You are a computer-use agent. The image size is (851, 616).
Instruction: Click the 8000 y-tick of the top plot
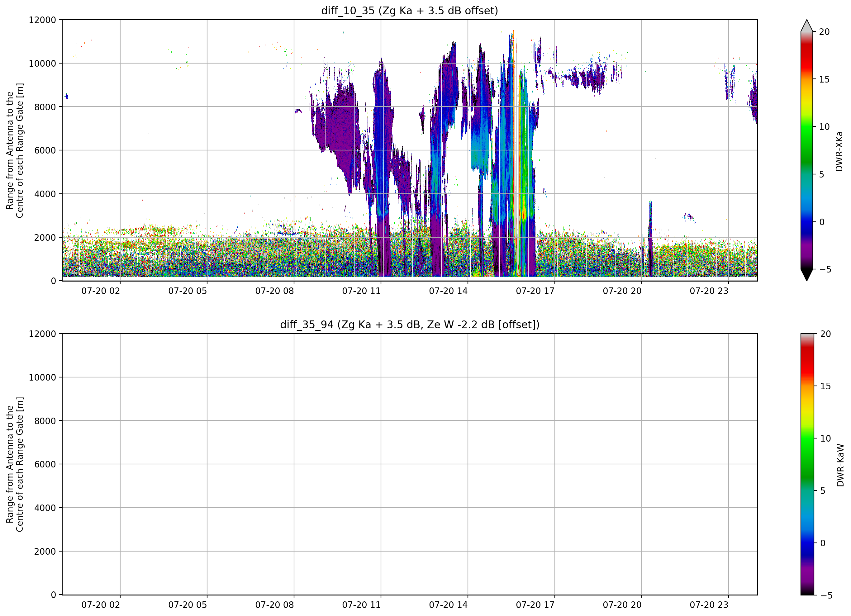(x=45, y=107)
